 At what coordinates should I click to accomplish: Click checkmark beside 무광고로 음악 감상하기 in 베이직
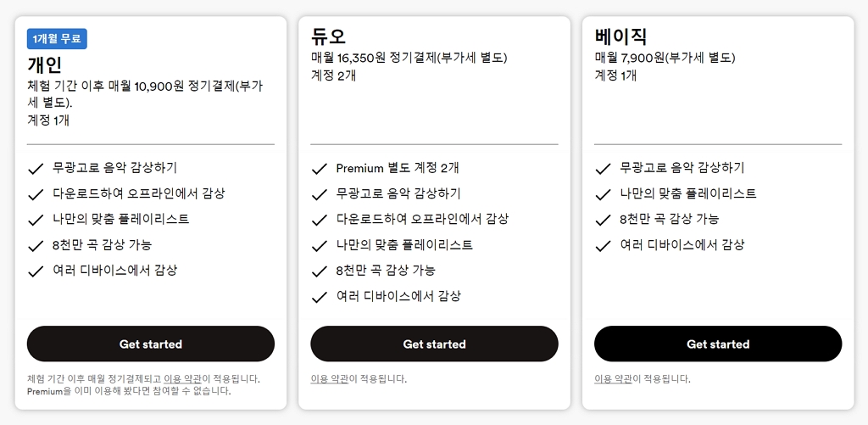(603, 169)
